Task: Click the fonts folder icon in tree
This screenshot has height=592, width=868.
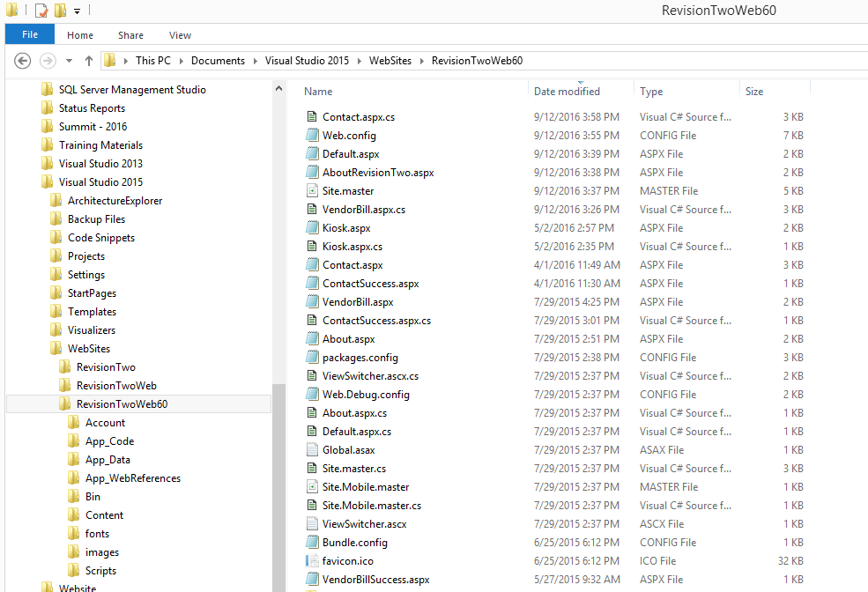Action: (x=74, y=533)
